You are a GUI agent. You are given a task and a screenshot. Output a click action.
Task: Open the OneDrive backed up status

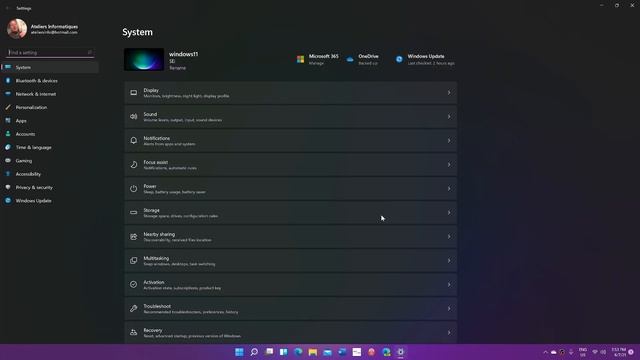click(362, 60)
